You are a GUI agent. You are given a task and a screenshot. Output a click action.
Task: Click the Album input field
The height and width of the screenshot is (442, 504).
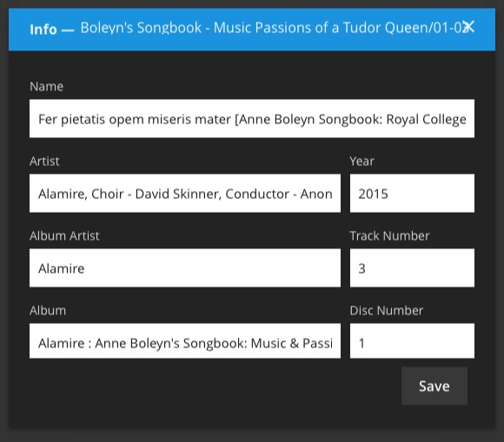185,340
